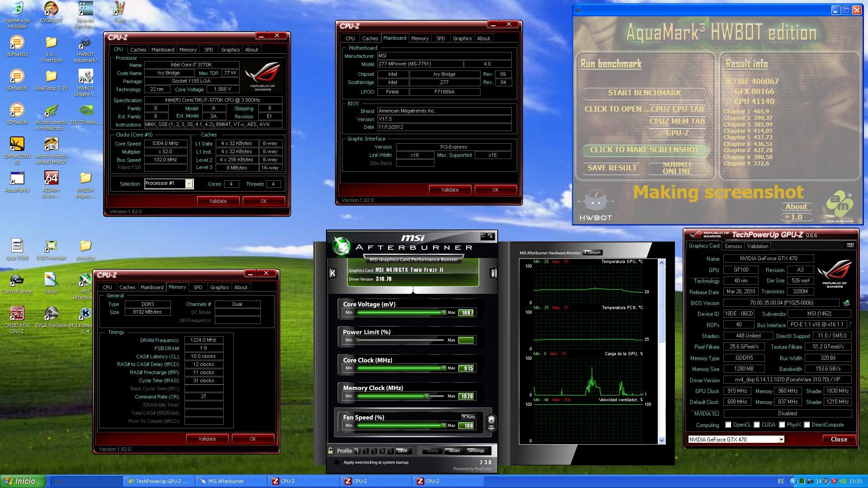Click the Memory Clock slider handle

click(426, 396)
